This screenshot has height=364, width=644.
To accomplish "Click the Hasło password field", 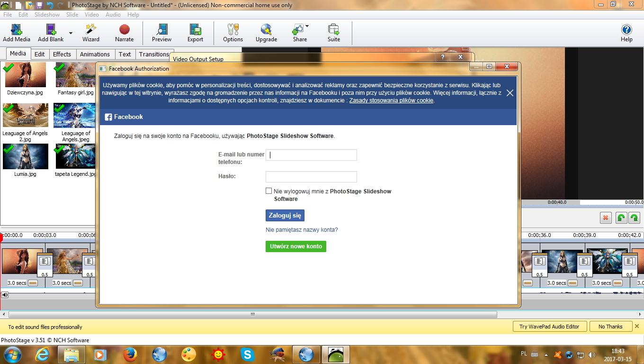I will pos(311,177).
